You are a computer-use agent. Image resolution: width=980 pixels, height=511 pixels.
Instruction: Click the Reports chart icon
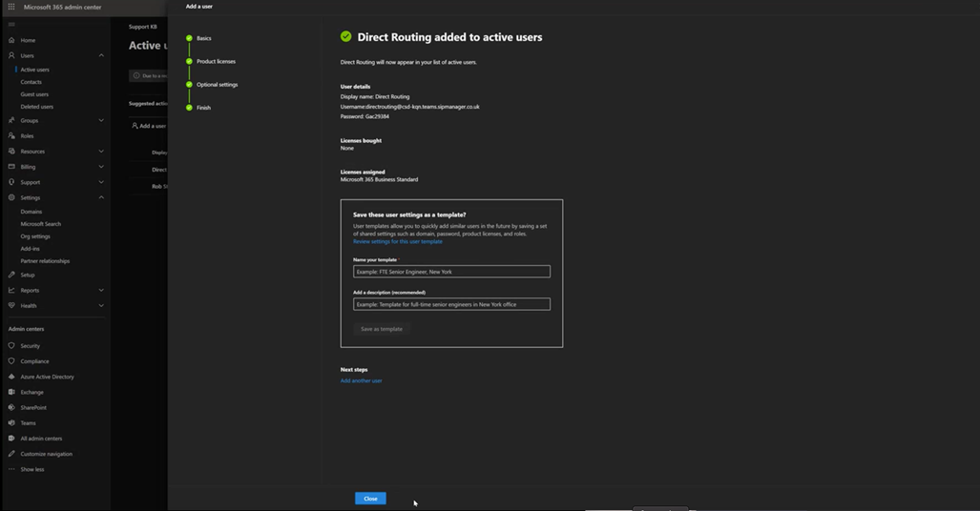coord(11,290)
